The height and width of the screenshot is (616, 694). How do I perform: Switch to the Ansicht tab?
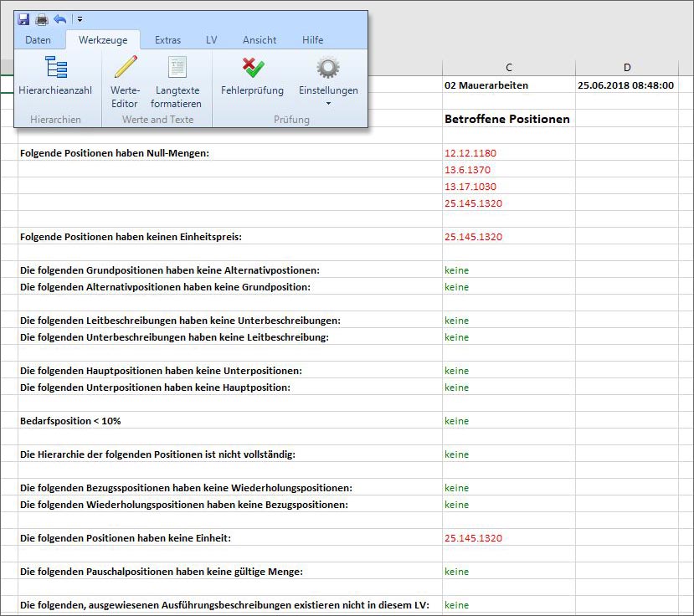(x=260, y=40)
